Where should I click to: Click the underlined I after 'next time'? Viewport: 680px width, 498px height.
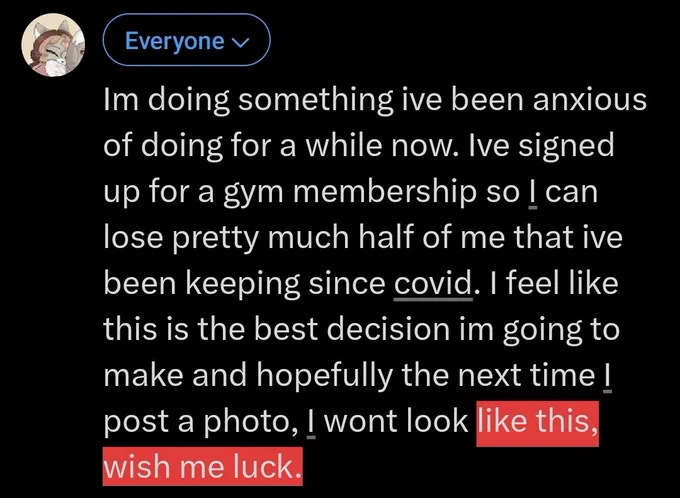click(x=607, y=375)
